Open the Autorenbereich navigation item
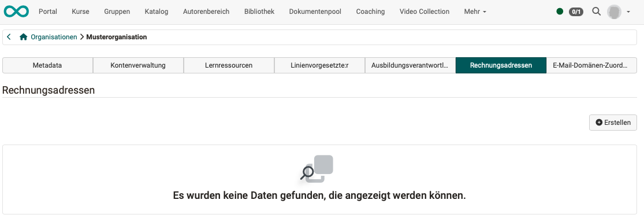The image size is (644, 222). tap(206, 12)
